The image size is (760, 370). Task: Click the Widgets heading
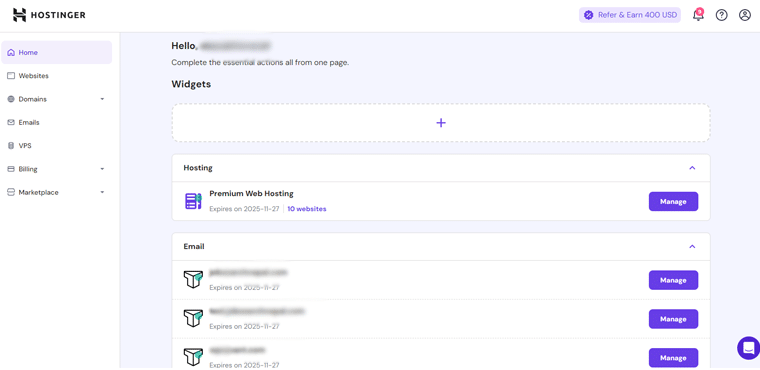click(x=191, y=84)
